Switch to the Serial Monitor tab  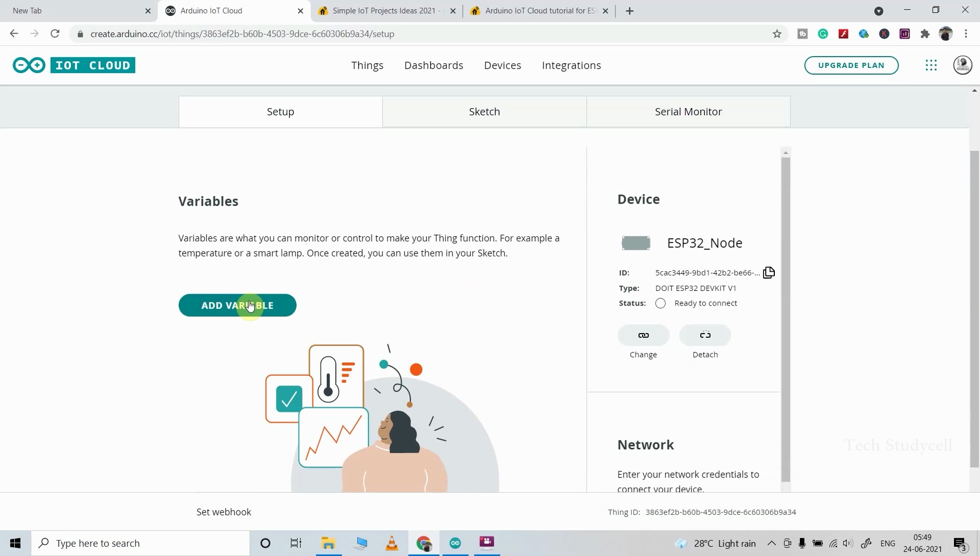coord(688,112)
